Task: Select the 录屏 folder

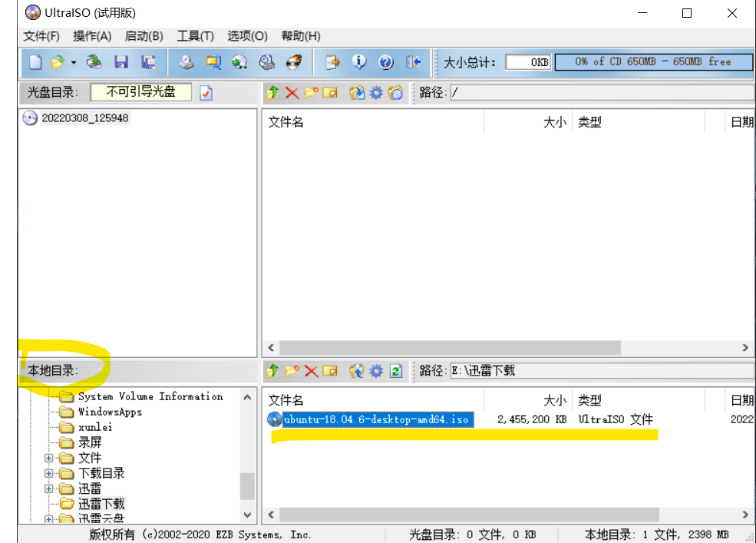Action: [x=90, y=442]
